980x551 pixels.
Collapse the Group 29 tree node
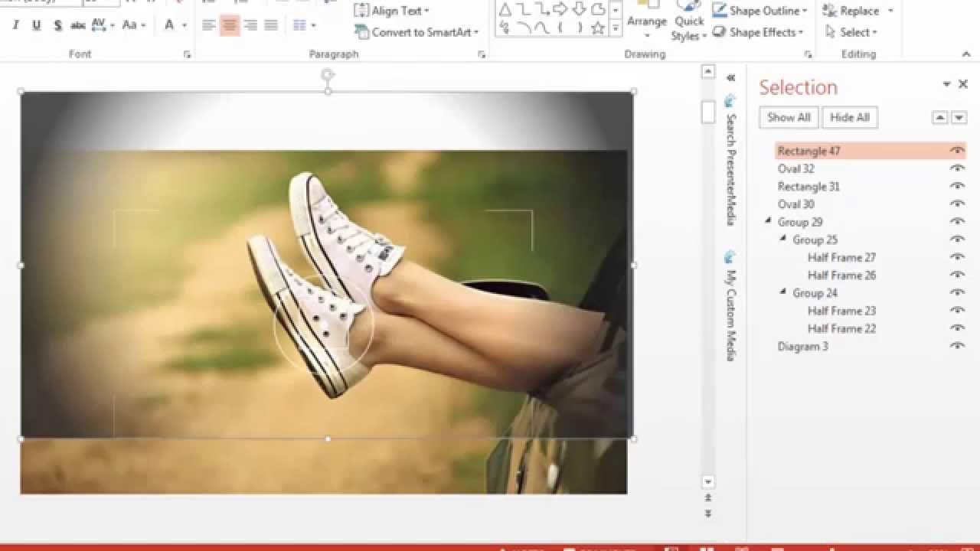(768, 221)
